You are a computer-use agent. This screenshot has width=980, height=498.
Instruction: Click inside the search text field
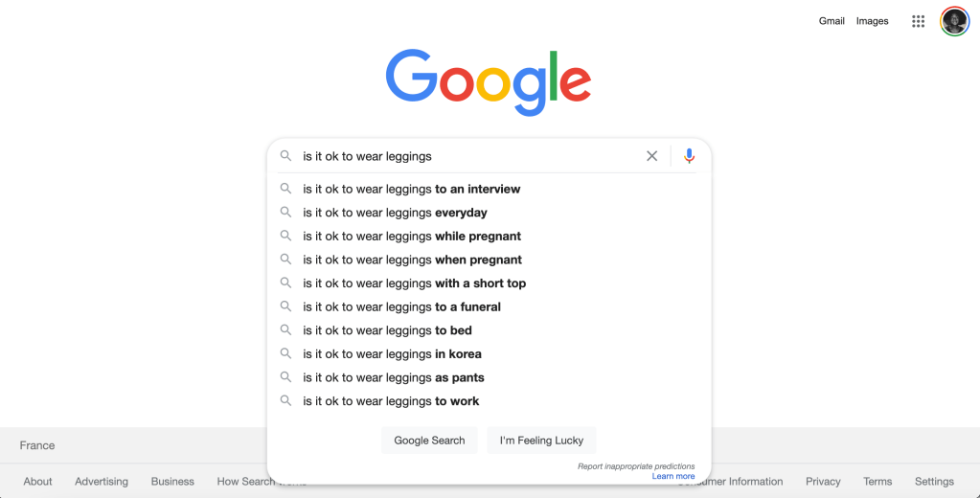pos(469,156)
